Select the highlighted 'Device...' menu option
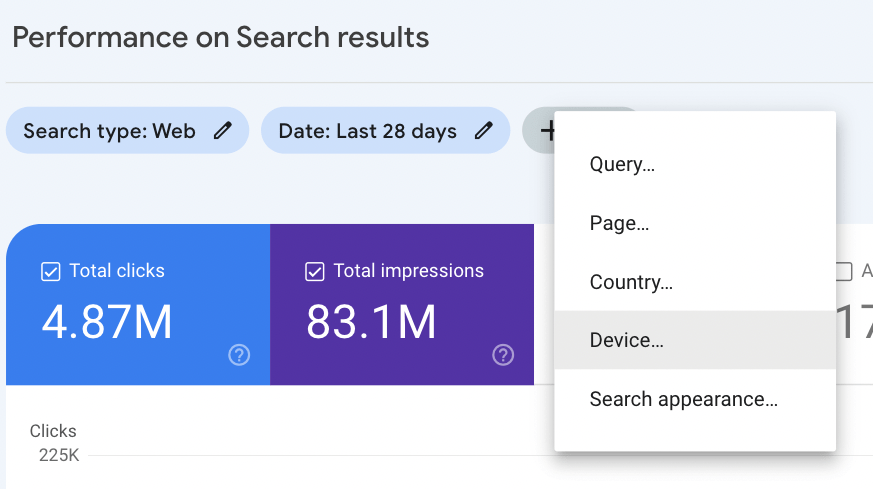Screen dimensions: 873x489 627,340
